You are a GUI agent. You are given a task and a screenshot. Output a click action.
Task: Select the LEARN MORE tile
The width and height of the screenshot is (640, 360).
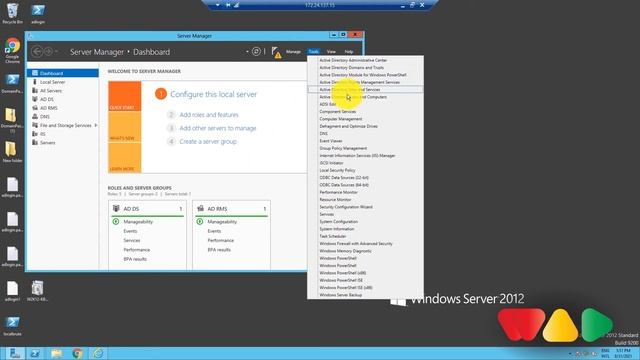pos(125,158)
